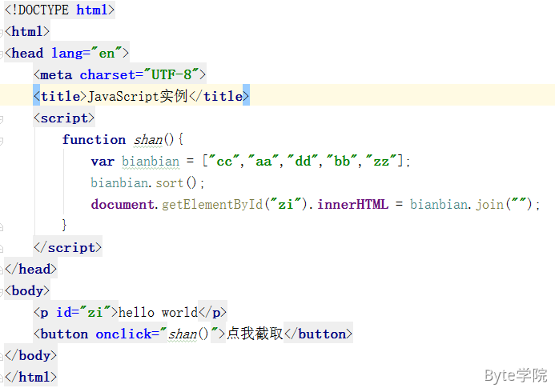Place cursor on the meta charset tag
Image resolution: width=555 pixels, height=392 pixels.
coord(120,75)
